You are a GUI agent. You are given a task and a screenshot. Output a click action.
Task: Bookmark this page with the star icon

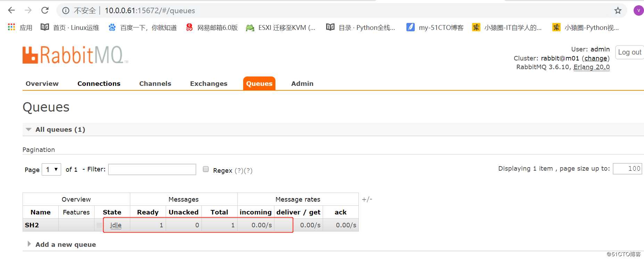(x=618, y=11)
